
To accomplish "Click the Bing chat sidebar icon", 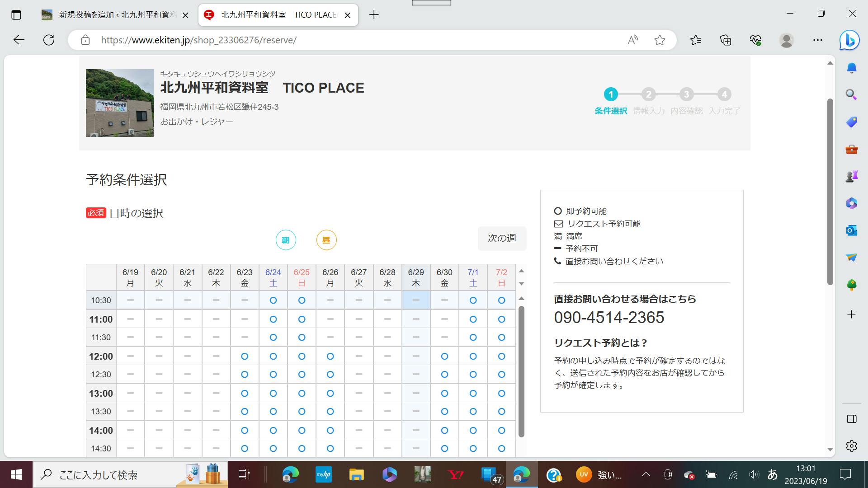I will (x=849, y=41).
